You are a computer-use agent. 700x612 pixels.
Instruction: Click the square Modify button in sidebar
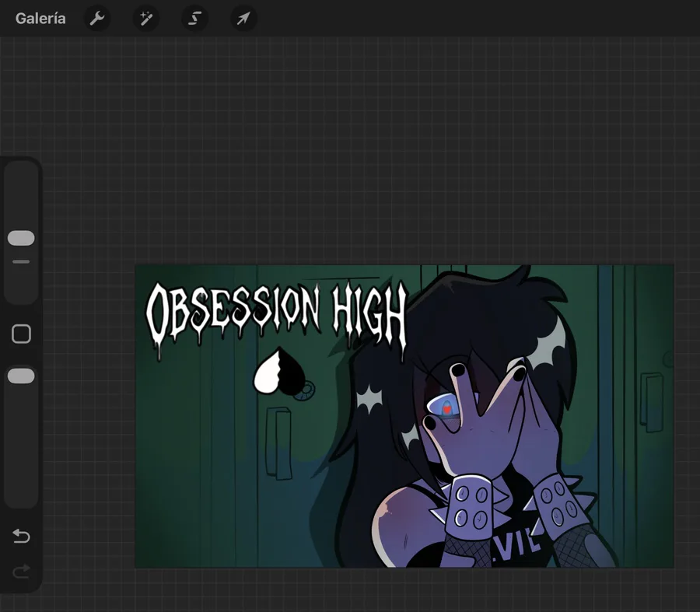21,334
